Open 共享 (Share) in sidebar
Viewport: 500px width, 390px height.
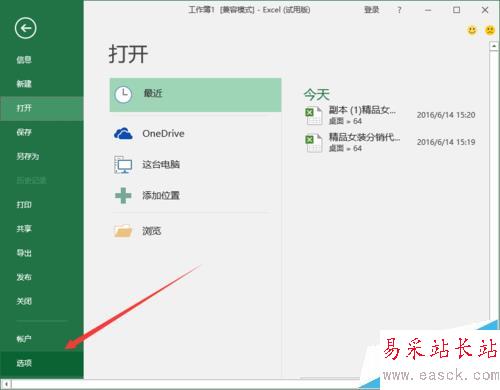[x=24, y=229]
